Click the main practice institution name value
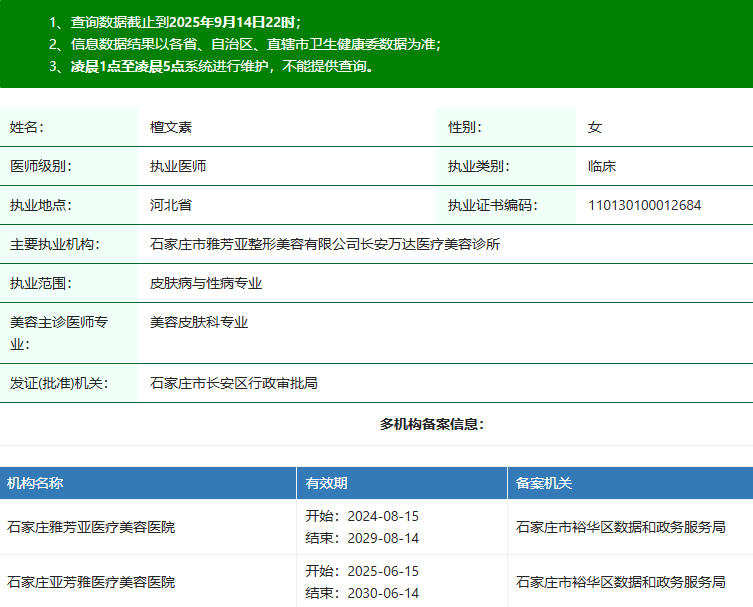This screenshot has width=753, height=607. tap(324, 244)
